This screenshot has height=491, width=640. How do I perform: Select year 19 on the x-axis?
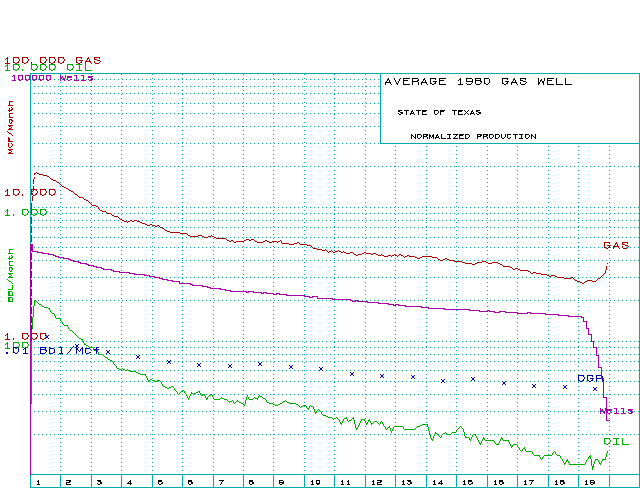click(x=590, y=482)
